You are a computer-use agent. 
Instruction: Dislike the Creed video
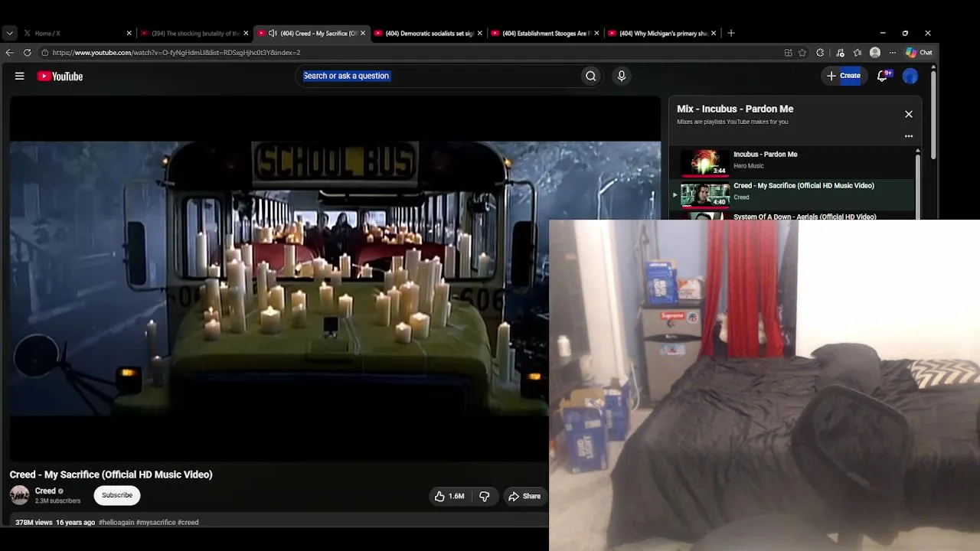pyautogui.click(x=485, y=496)
